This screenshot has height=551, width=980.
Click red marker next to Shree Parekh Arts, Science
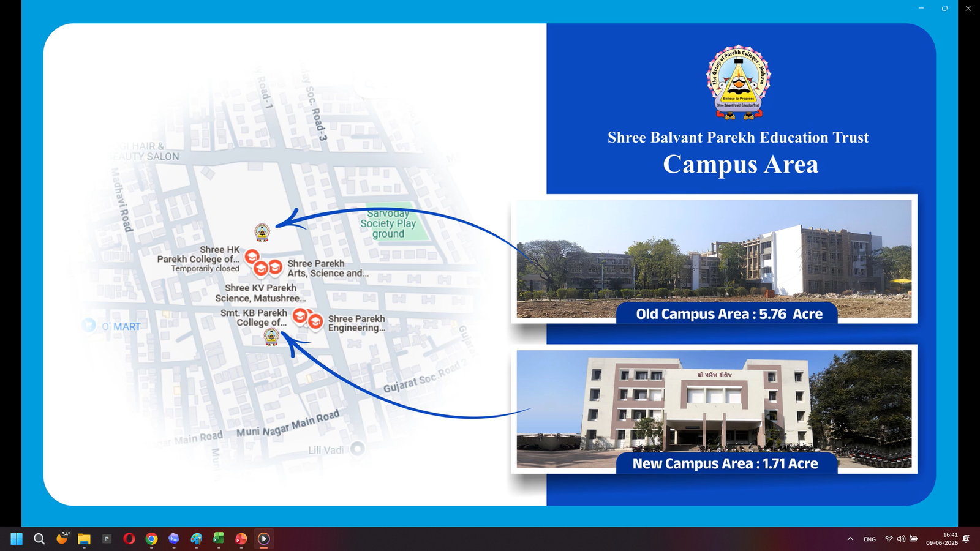pos(276,267)
